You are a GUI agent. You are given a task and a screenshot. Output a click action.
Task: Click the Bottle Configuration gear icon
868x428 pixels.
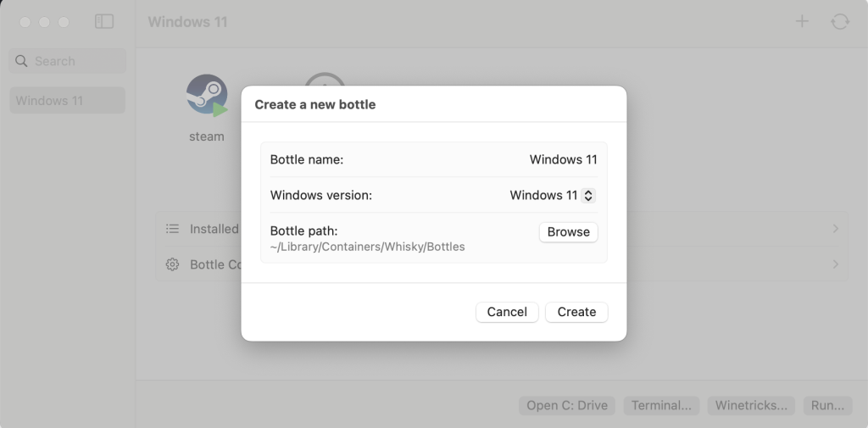[x=172, y=264]
